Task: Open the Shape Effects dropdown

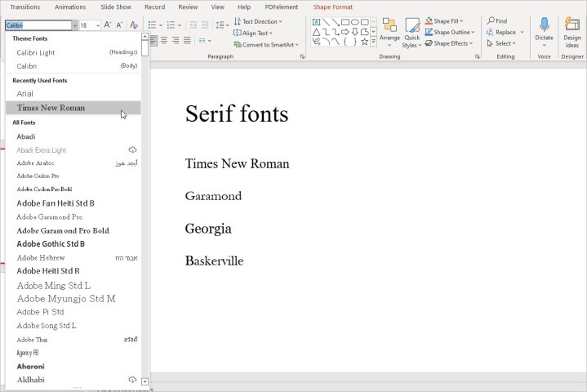Action: pos(451,43)
